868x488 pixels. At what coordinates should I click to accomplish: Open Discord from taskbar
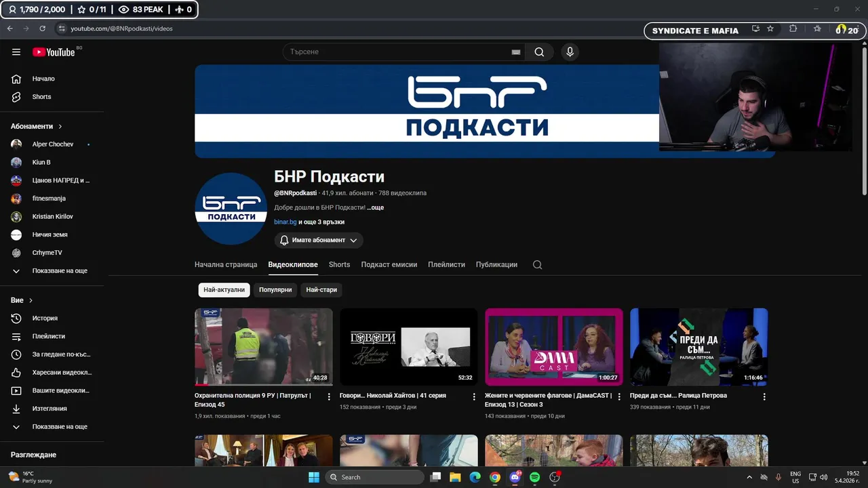(x=515, y=477)
